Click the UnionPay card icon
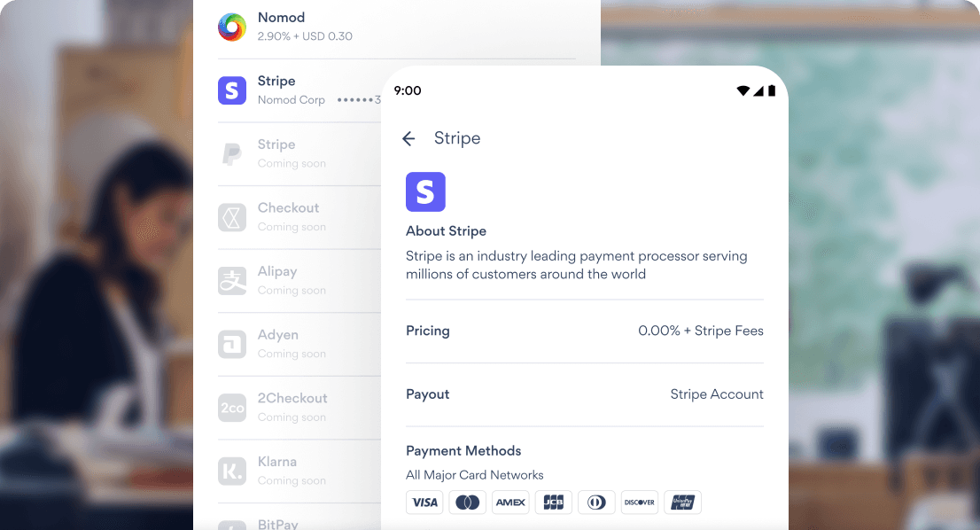 (682, 502)
